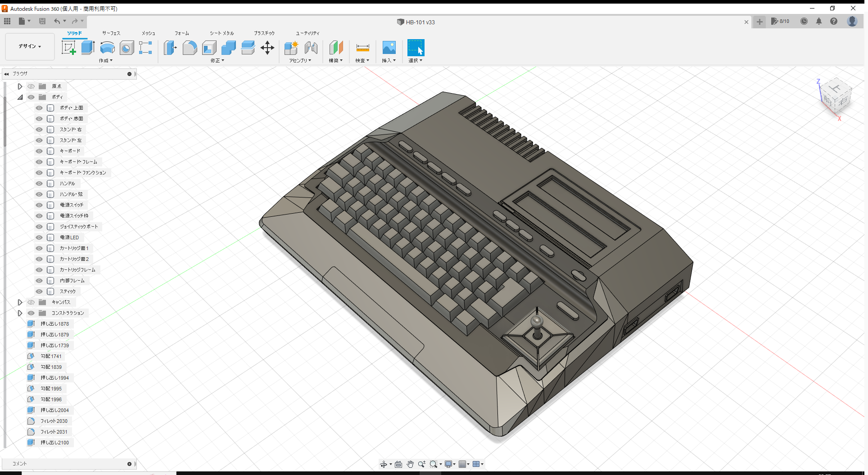Activate the Extrude tool
Image resolution: width=868 pixels, height=475 pixels.
[87, 47]
